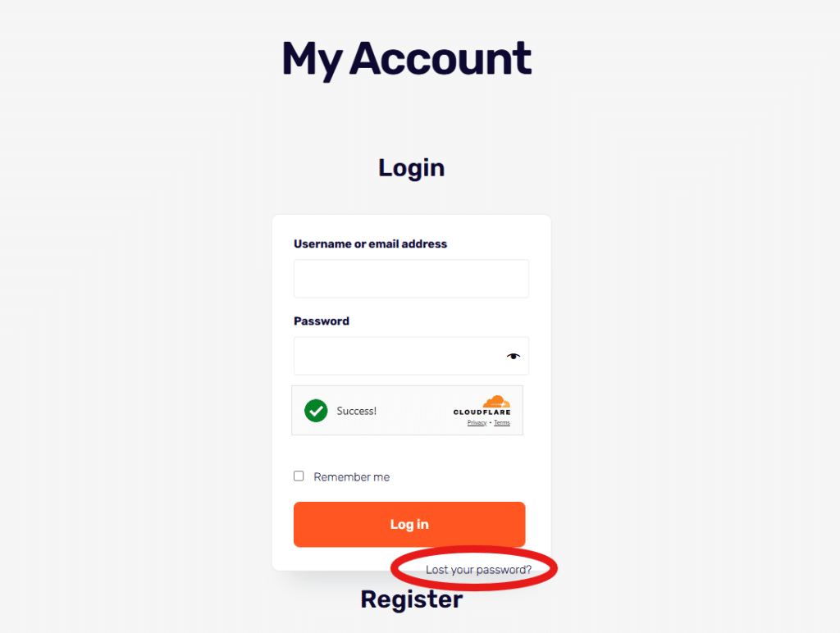This screenshot has width=840, height=633.
Task: Click the Cloudflare verification widget box
Action: pos(407,410)
